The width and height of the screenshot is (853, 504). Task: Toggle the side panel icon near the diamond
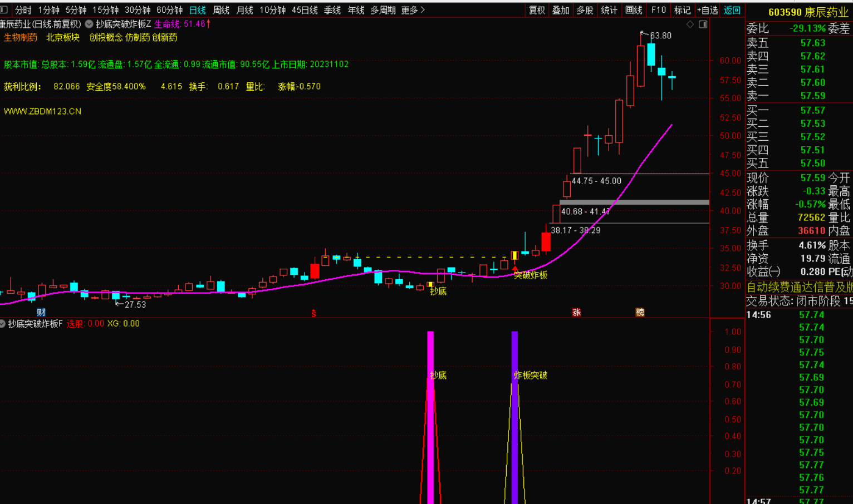[x=703, y=24]
